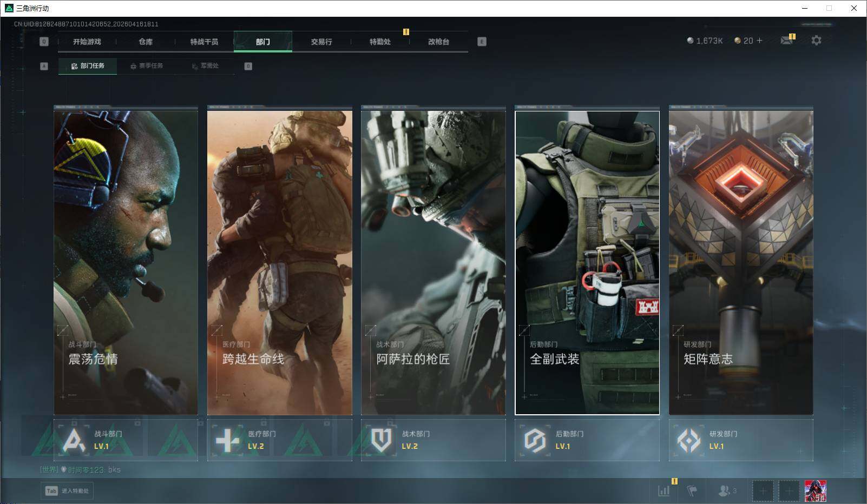The height and width of the screenshot is (504, 867).
Task: Click the 1,673K currency balance
Action: [x=705, y=41]
